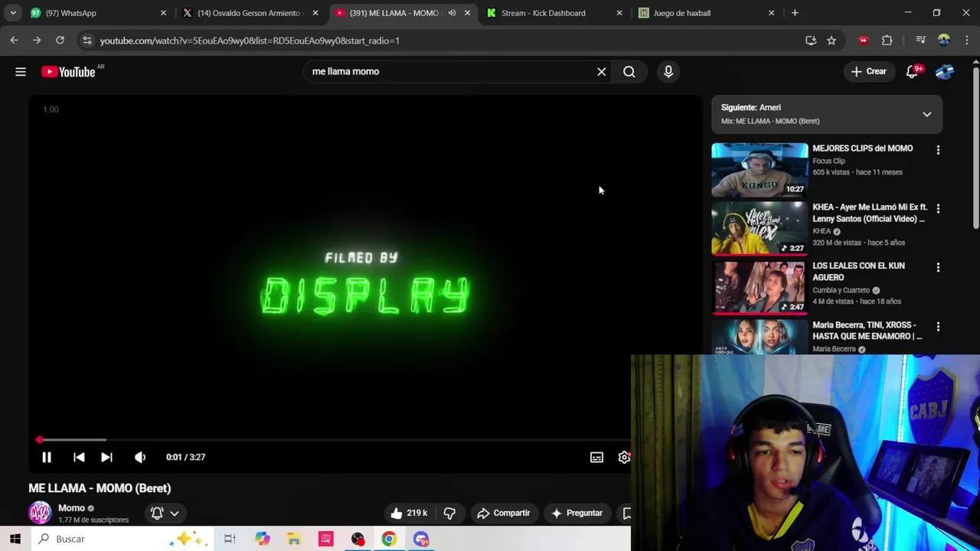Open options for Maria Becerra video
This screenshot has width=980, height=551.
pyautogui.click(x=938, y=327)
